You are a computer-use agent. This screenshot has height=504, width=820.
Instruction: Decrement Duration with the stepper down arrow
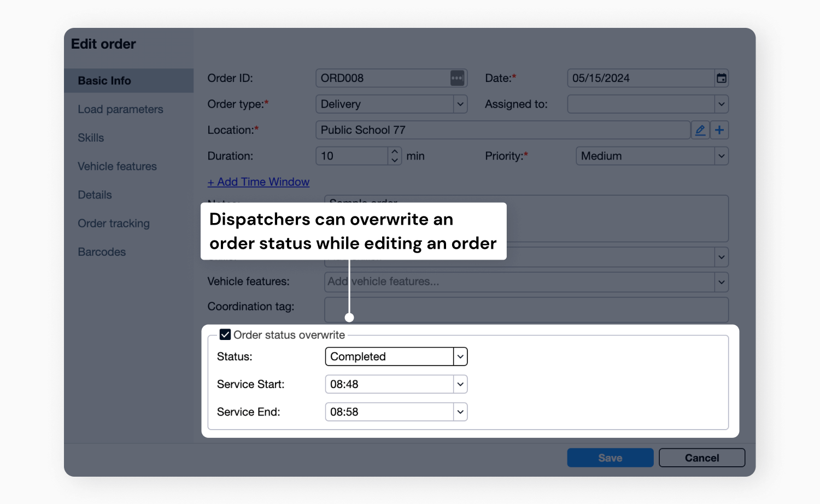[394, 160]
